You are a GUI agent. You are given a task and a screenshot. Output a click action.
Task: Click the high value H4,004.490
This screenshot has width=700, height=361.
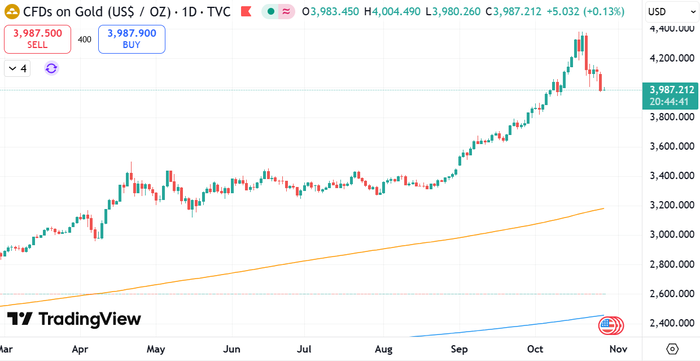click(x=392, y=12)
